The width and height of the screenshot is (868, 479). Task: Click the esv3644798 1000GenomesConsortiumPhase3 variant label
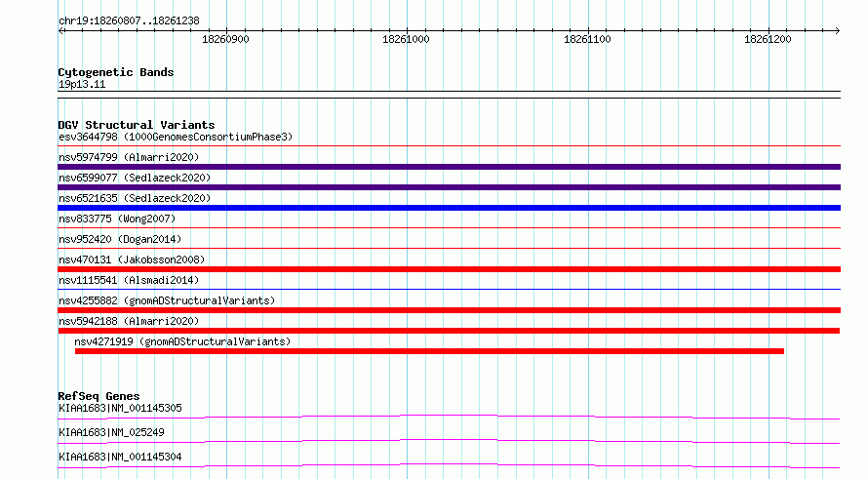(x=176, y=137)
